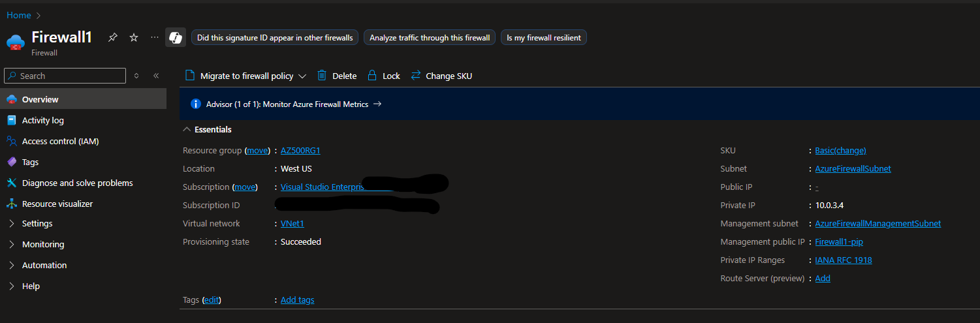Open the more options ellipsis menu
This screenshot has width=980, height=323.
(x=155, y=38)
